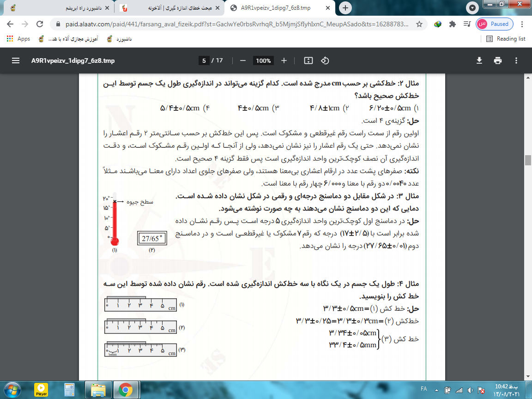Screen dimensions: 532x399
Task: Open the Windows Start menu
Action: click(12, 389)
